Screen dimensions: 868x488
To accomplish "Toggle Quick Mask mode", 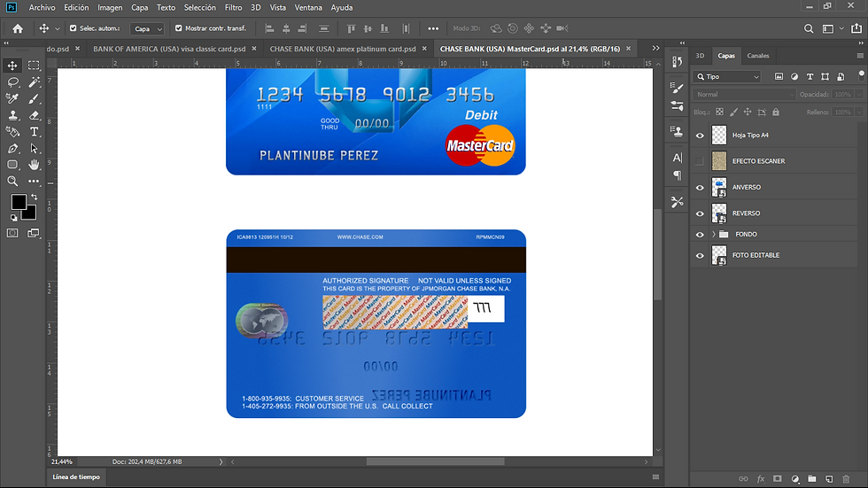I will point(12,233).
